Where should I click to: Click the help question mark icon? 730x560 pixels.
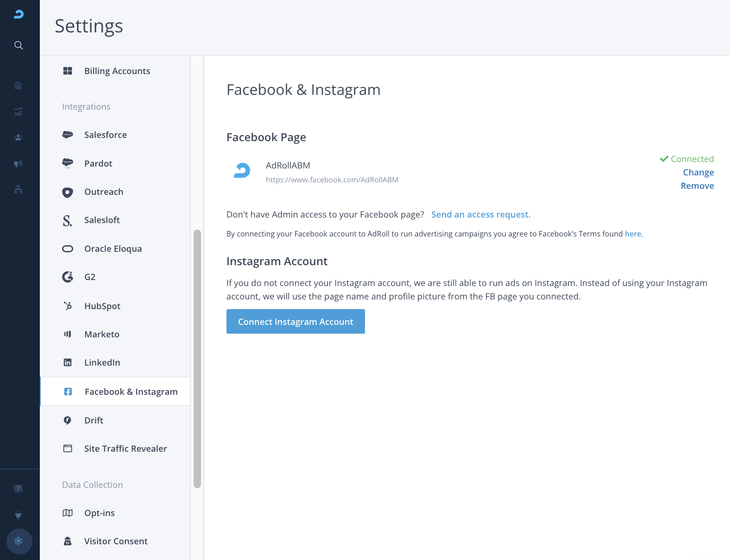coord(19,489)
